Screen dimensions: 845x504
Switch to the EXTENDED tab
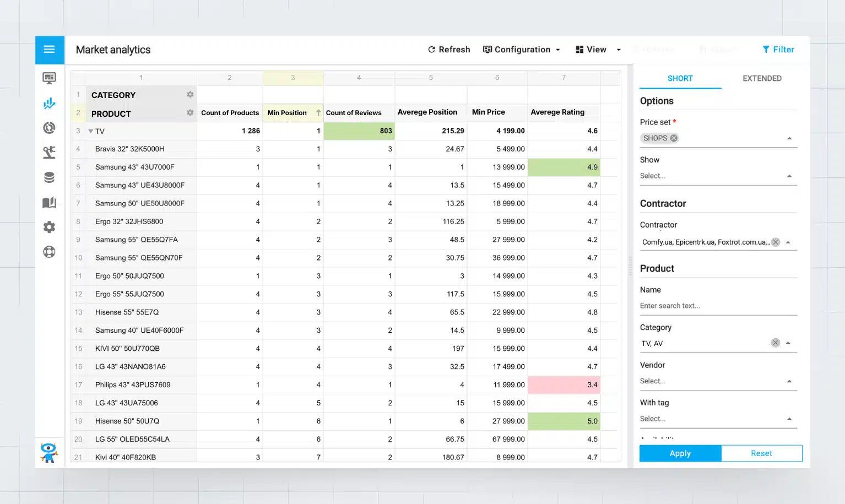pyautogui.click(x=762, y=78)
